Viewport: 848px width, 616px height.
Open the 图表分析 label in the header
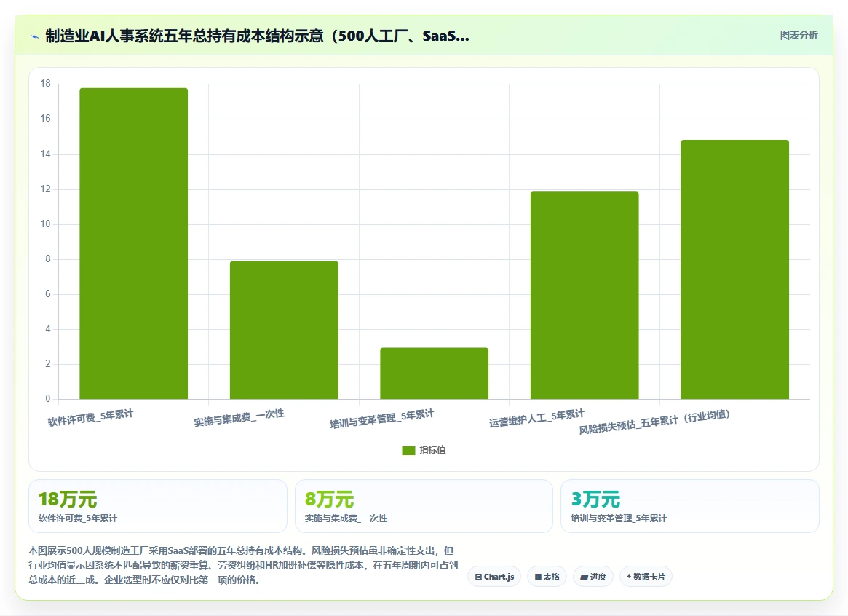(799, 35)
